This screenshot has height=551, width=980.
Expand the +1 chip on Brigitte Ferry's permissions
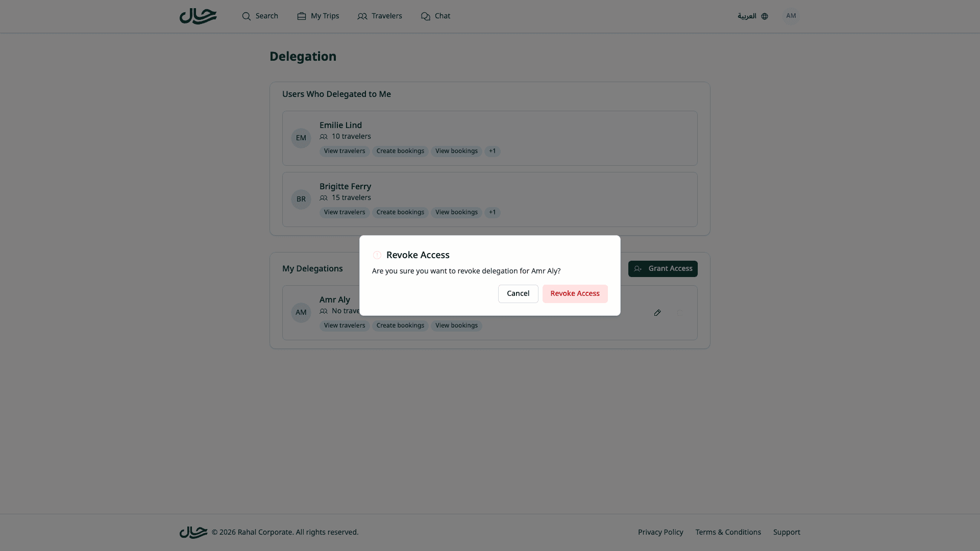492,212
